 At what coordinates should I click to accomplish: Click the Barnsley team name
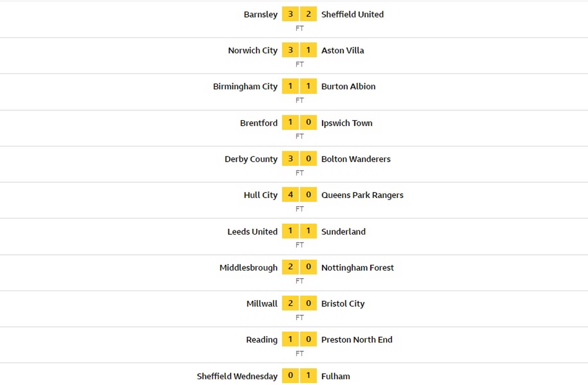[260, 14]
